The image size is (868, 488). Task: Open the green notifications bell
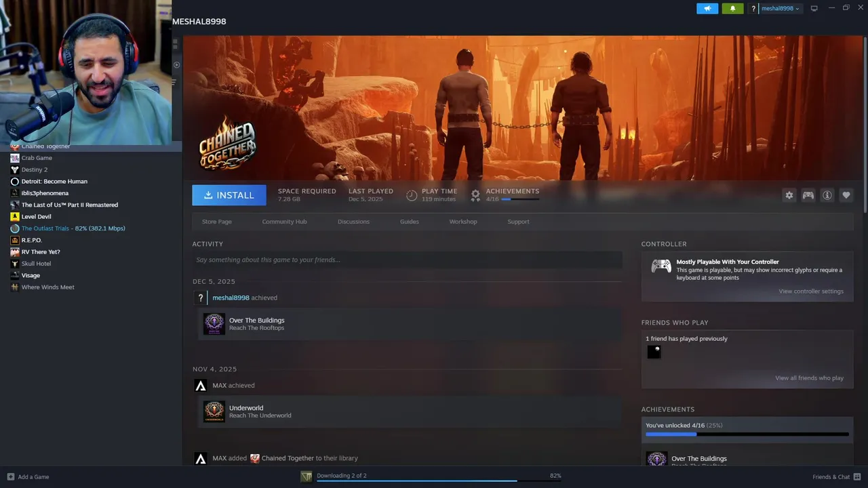click(732, 8)
